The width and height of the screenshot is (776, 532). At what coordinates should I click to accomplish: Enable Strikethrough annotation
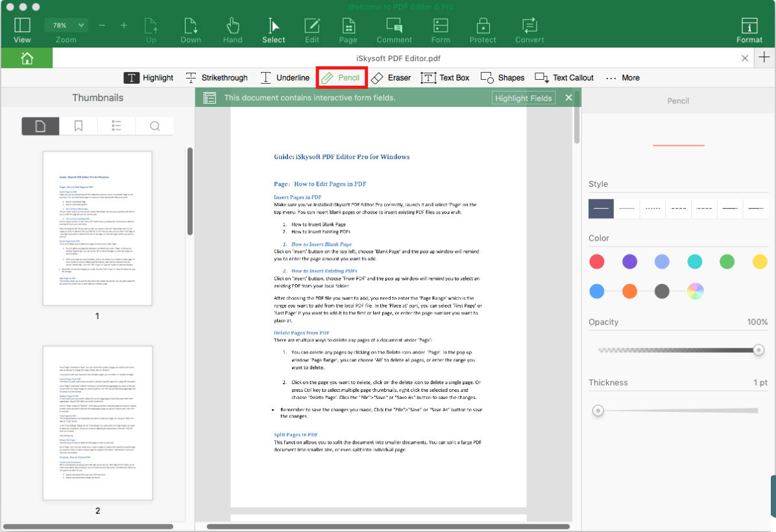point(217,77)
